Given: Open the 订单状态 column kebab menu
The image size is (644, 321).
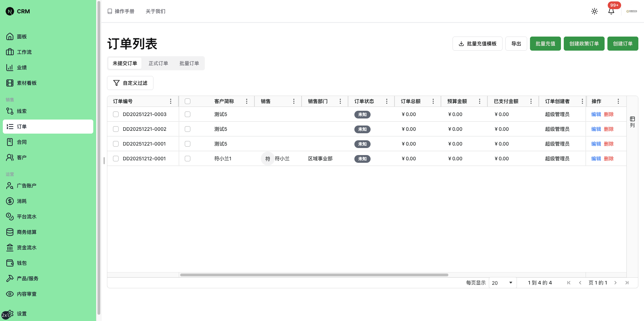Looking at the screenshot, I should click(387, 101).
